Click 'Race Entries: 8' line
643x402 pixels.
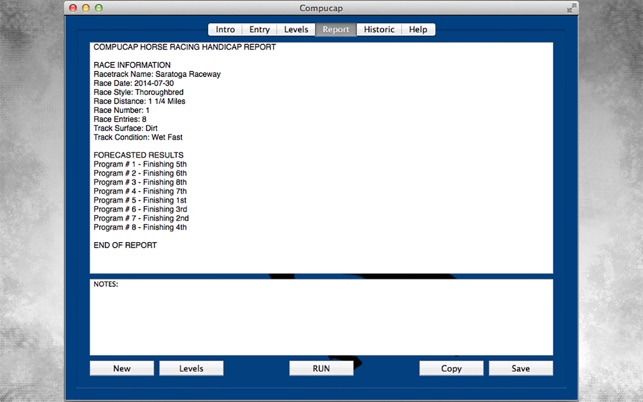[x=120, y=119]
